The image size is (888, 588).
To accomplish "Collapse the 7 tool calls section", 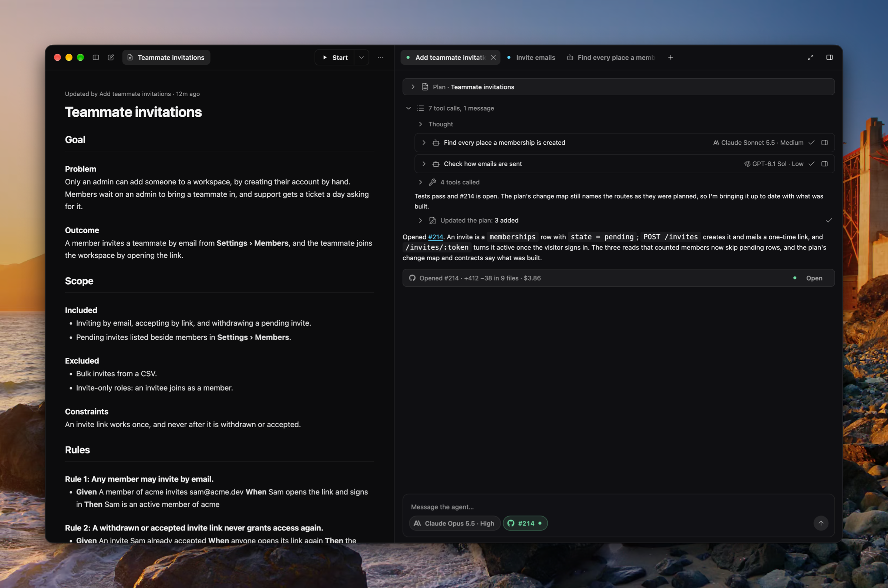I will tap(408, 108).
